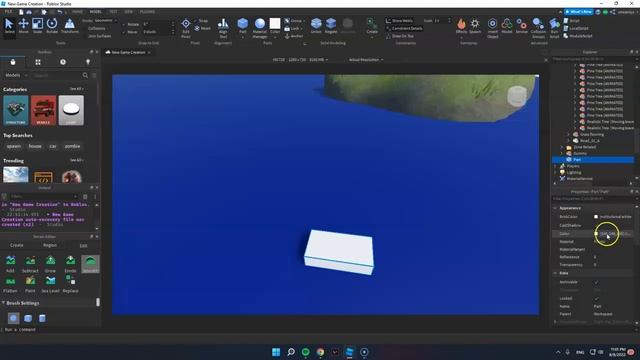The image size is (640, 360).
Task: Activate the Transform tool
Action: 70,26
